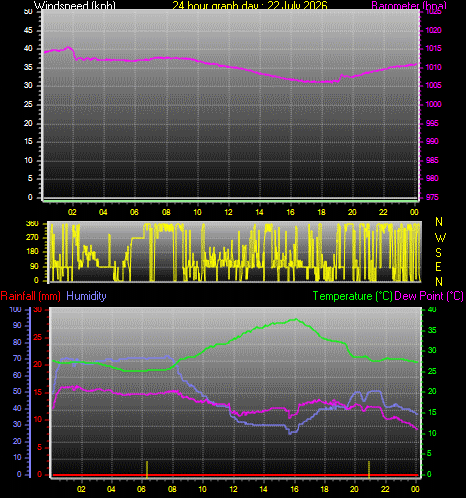
Task: Click the 60 value on the humidity axis
Action: point(17,375)
